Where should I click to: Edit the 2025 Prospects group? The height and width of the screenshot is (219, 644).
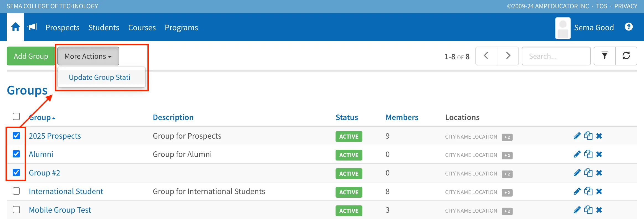point(577,136)
